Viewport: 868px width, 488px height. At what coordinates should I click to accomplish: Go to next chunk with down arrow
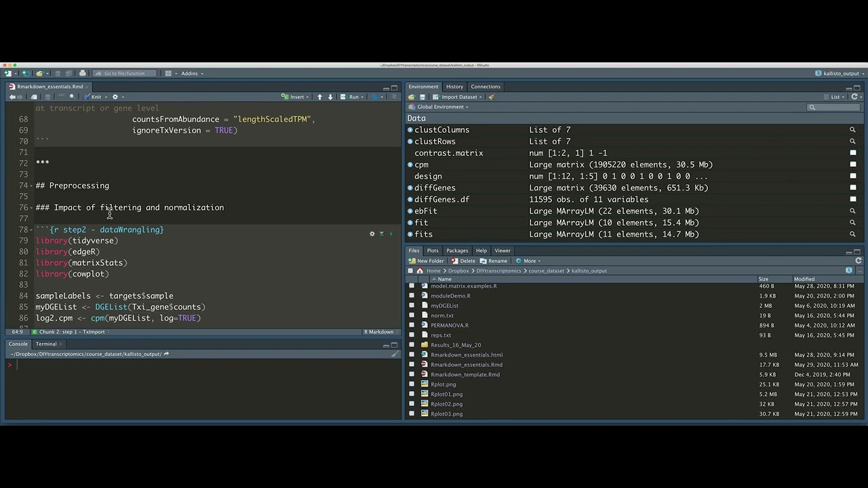click(331, 97)
